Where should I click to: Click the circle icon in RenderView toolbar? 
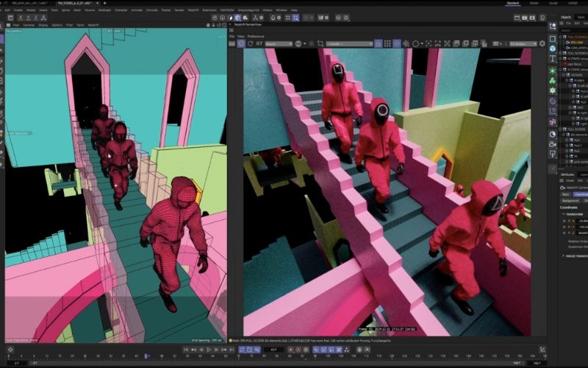click(x=415, y=43)
